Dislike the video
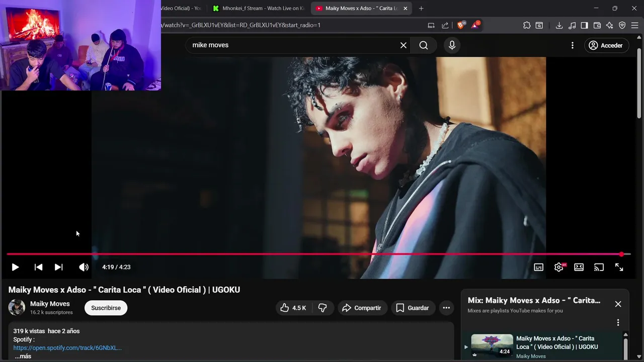 [x=323, y=308]
